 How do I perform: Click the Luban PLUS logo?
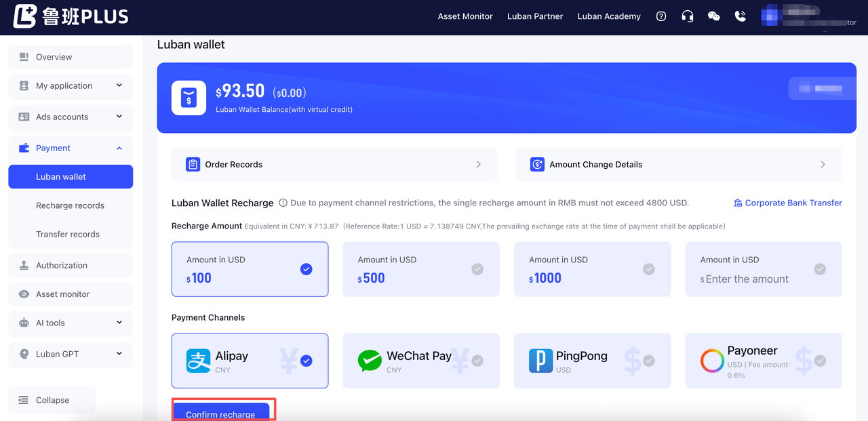(71, 16)
